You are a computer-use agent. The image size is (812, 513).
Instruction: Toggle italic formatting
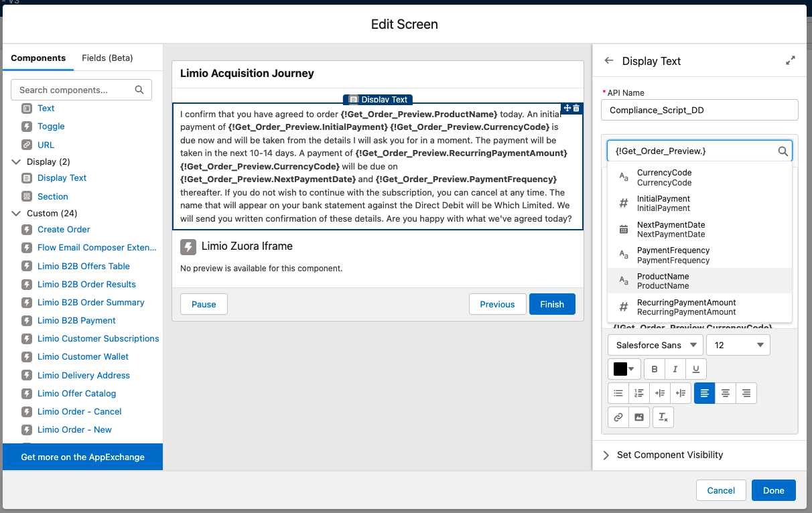click(675, 369)
